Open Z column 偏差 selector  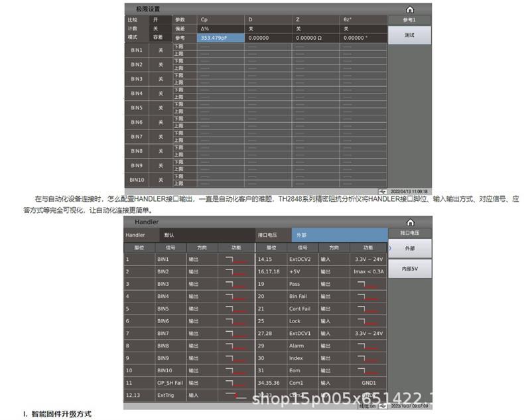click(x=316, y=29)
